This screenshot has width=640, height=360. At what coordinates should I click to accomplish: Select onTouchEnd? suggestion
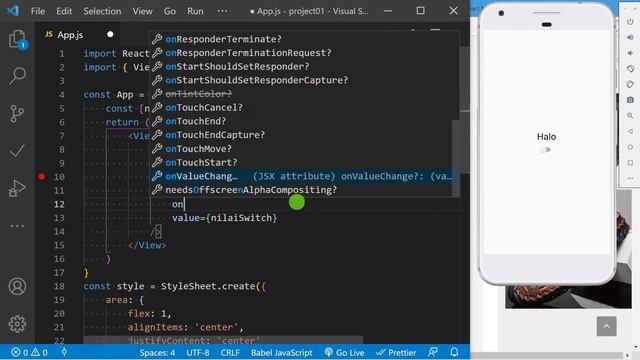(301, 121)
